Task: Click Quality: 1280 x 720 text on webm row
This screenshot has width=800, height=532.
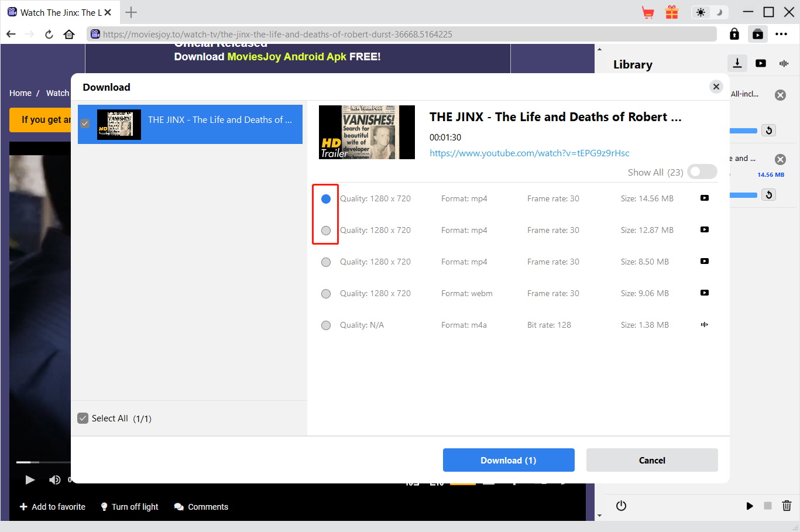Action: 375,293
